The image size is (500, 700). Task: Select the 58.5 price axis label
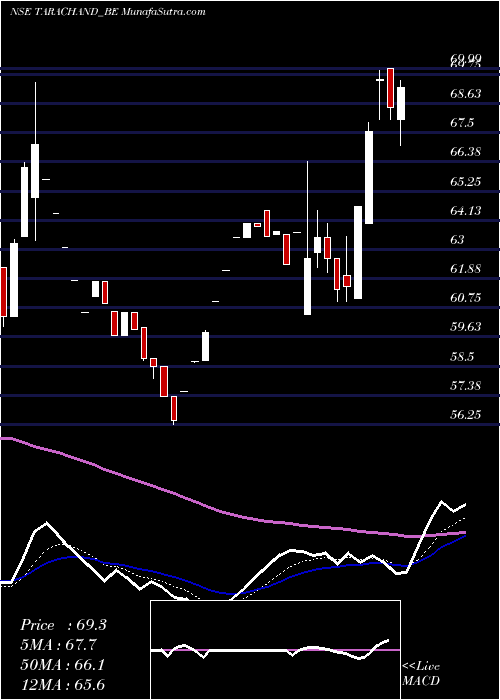point(462,356)
